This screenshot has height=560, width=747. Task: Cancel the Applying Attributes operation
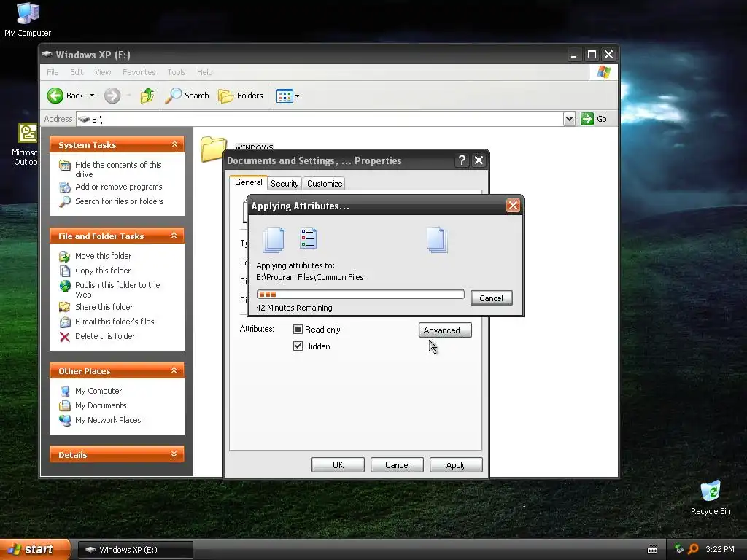pos(491,297)
